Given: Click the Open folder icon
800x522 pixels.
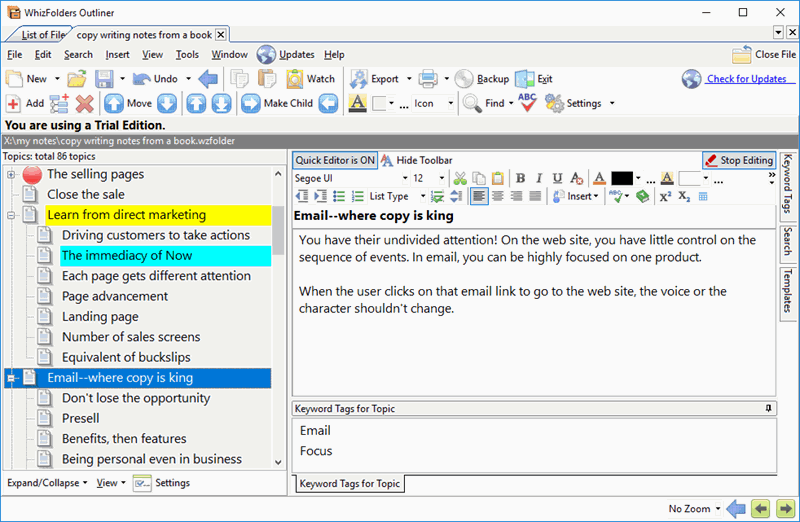Looking at the screenshot, I should (x=77, y=79).
